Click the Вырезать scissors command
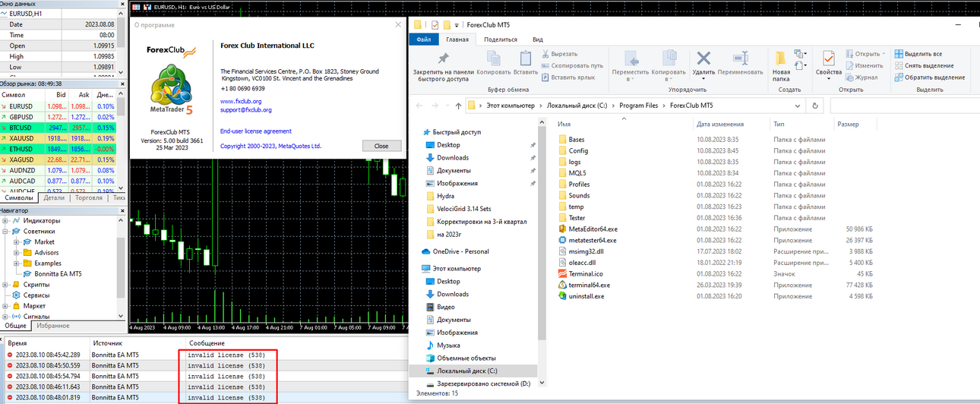Viewport: 980px width, 404px height. [x=559, y=54]
